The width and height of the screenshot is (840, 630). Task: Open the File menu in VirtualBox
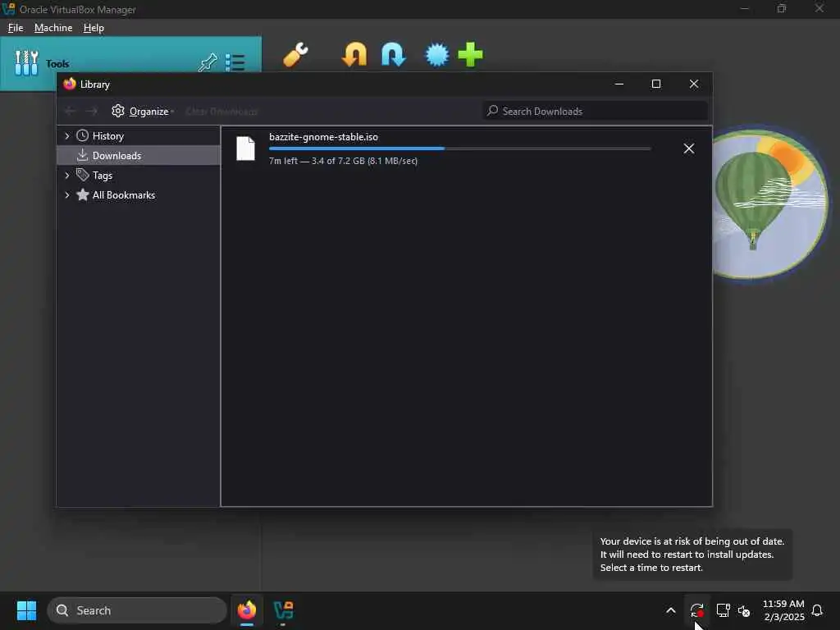16,28
